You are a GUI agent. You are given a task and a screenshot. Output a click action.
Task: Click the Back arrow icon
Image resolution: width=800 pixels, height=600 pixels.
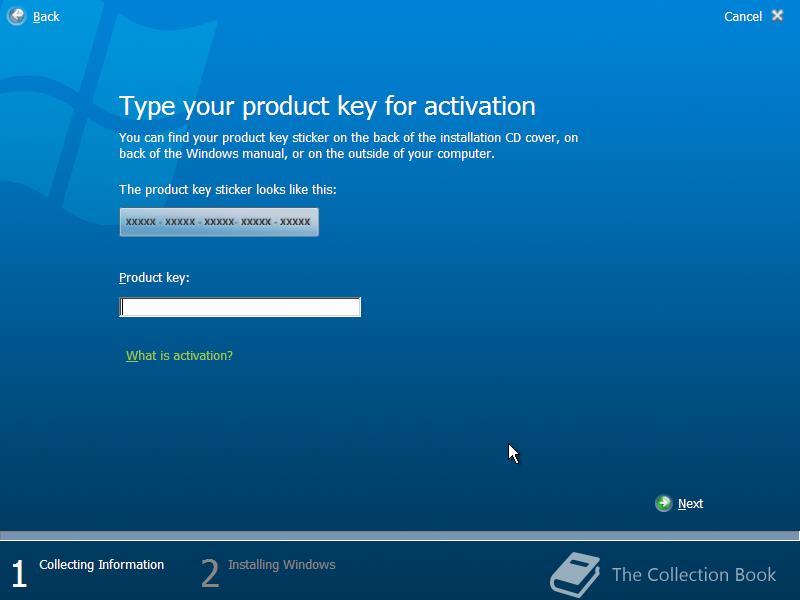click(x=16, y=16)
